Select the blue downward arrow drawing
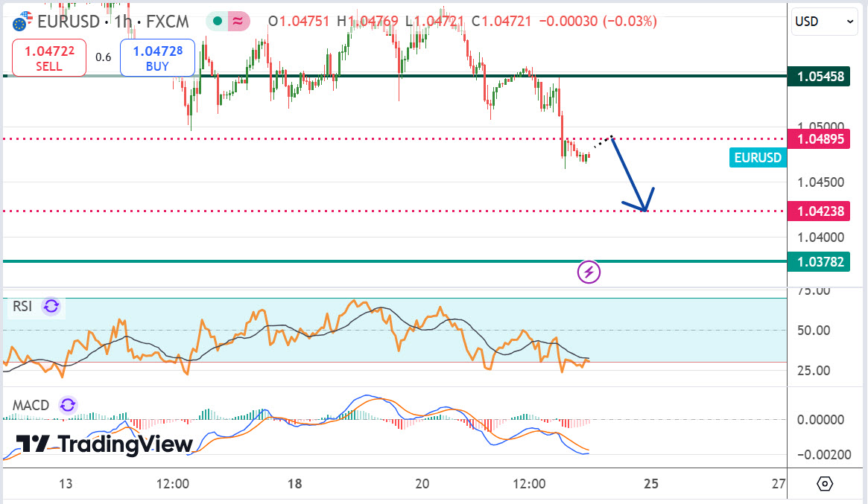 pyautogui.click(x=630, y=176)
